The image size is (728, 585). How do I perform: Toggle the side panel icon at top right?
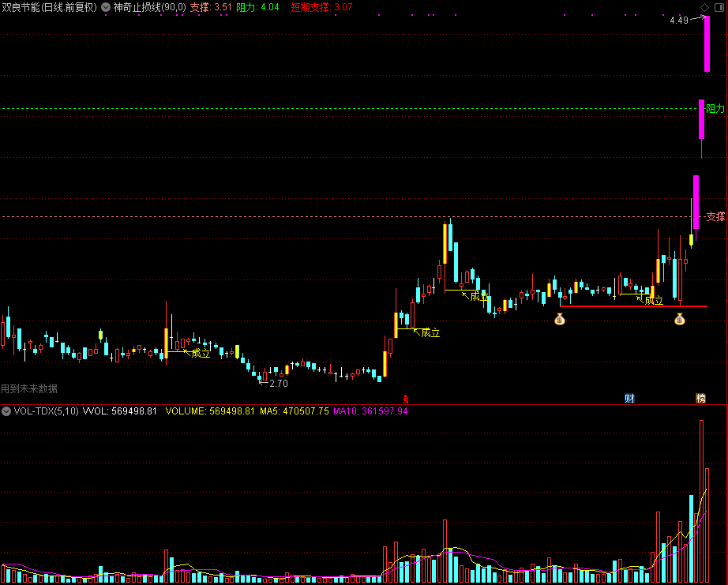pos(719,7)
